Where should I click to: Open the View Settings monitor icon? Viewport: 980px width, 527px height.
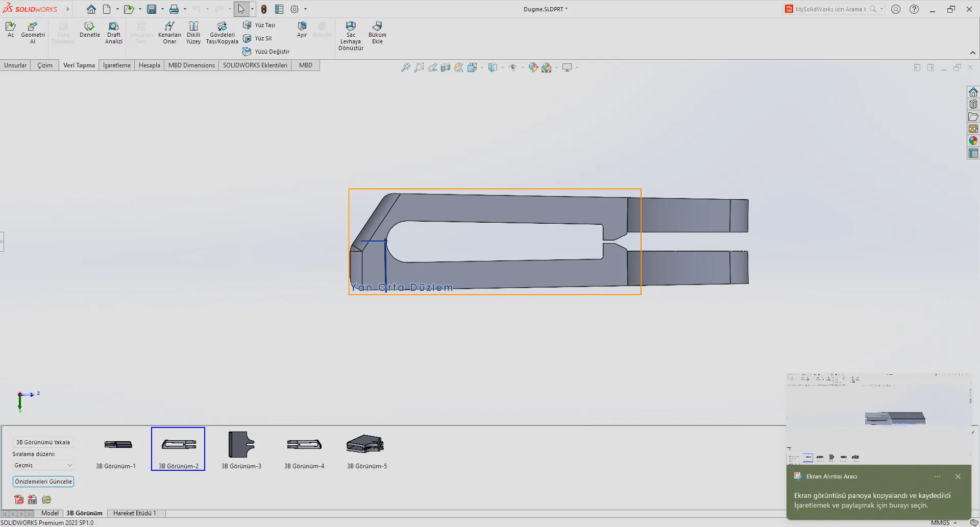(567, 67)
